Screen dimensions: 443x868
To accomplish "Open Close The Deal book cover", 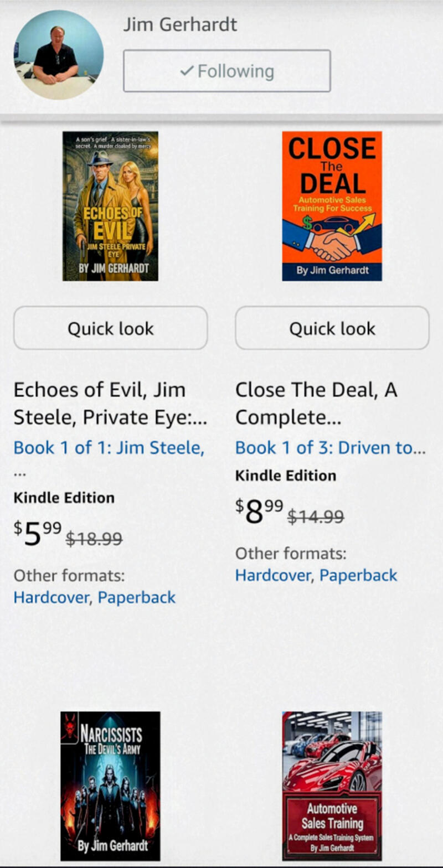I will pyautogui.click(x=332, y=206).
